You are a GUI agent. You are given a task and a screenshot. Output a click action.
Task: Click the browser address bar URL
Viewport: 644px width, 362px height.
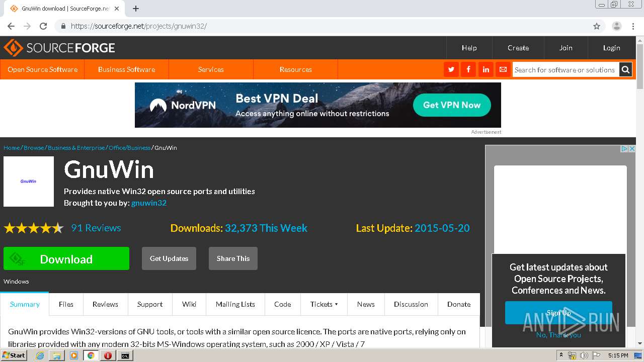click(139, 26)
